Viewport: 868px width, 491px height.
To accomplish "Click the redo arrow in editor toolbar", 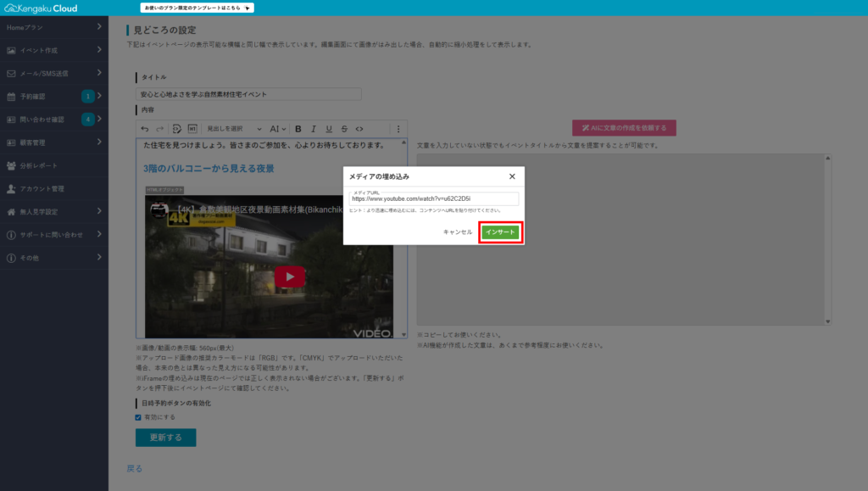I will tap(159, 129).
